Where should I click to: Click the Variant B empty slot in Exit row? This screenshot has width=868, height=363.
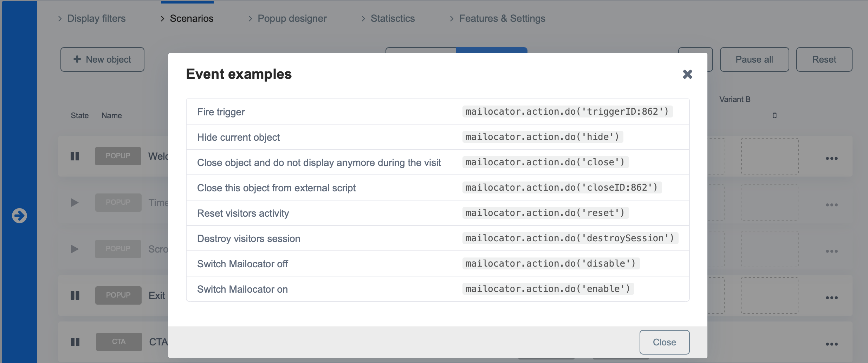[x=770, y=295]
